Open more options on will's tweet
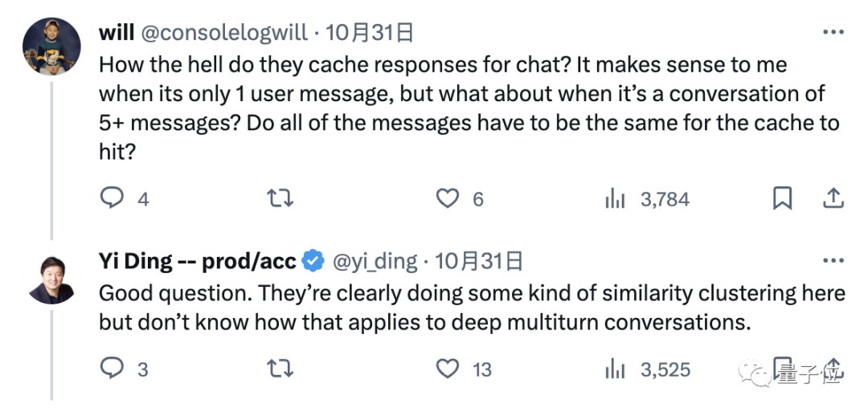The width and height of the screenshot is (868, 412). [833, 33]
